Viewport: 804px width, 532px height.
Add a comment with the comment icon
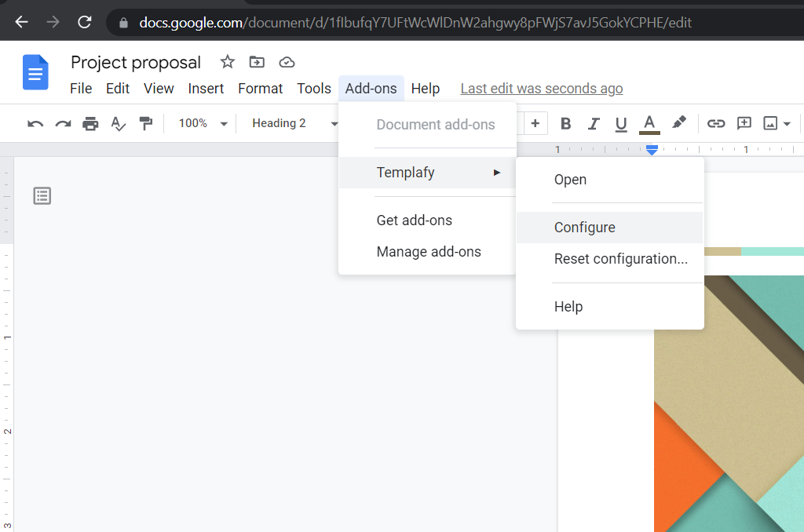click(x=744, y=123)
